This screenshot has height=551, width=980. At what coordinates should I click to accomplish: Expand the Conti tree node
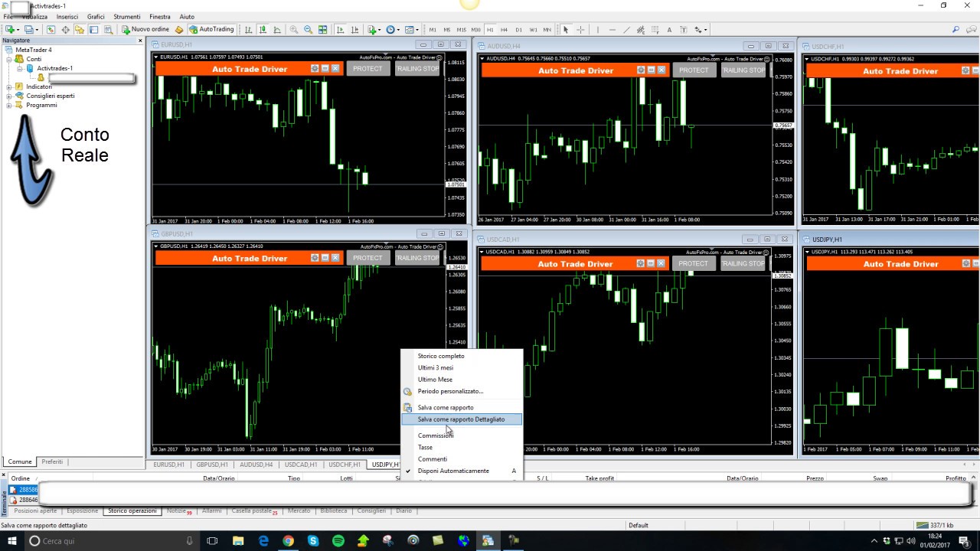[x=9, y=59]
